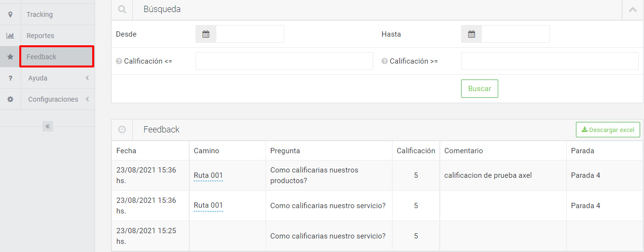Download feedback with Descargar excel

click(x=608, y=130)
